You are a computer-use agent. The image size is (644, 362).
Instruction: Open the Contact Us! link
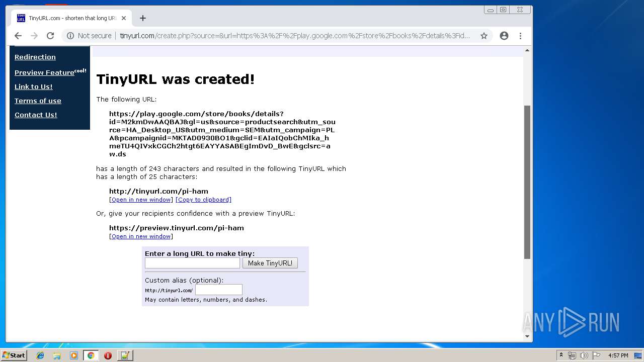(x=36, y=115)
